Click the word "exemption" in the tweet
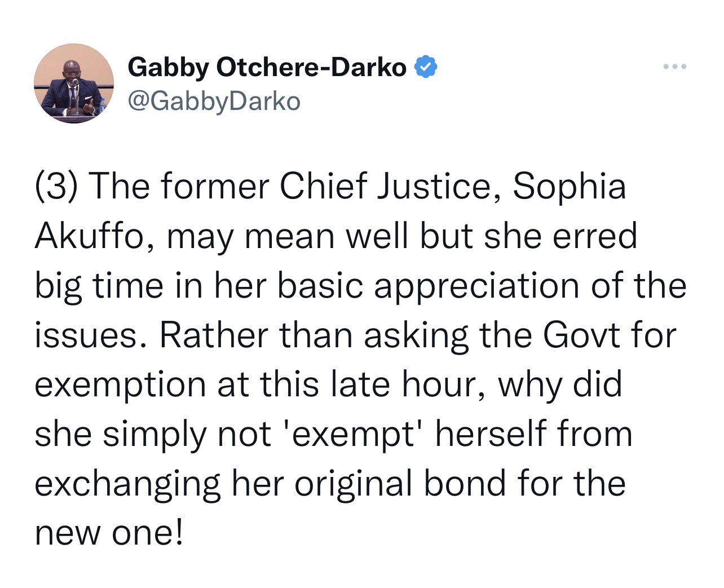 120,385
